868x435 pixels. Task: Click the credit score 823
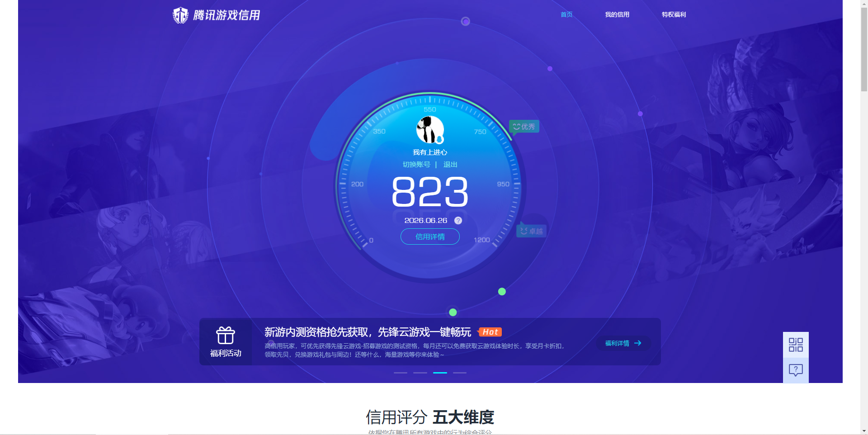430,192
